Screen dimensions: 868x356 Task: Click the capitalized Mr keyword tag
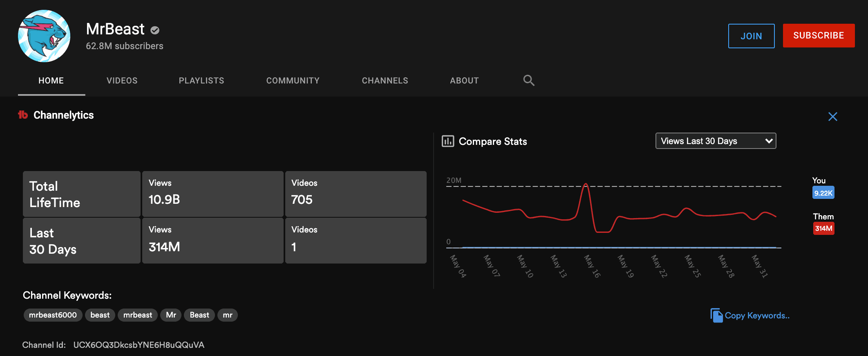[x=171, y=315]
